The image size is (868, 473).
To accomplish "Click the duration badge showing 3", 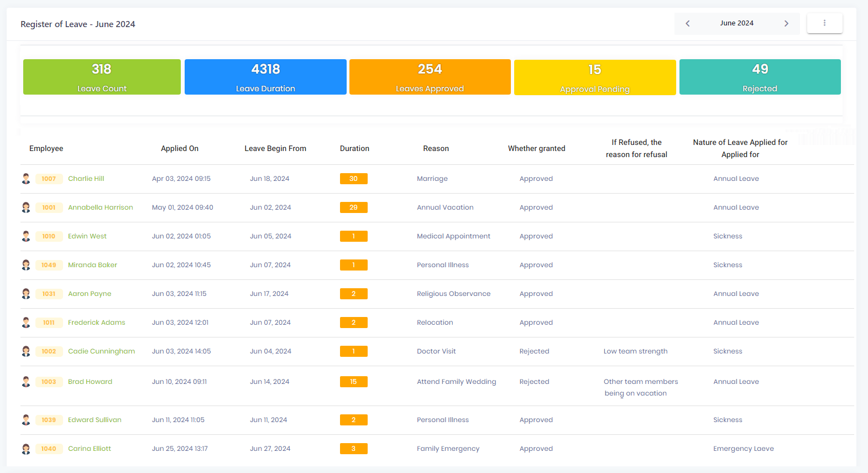I will click(x=354, y=449).
